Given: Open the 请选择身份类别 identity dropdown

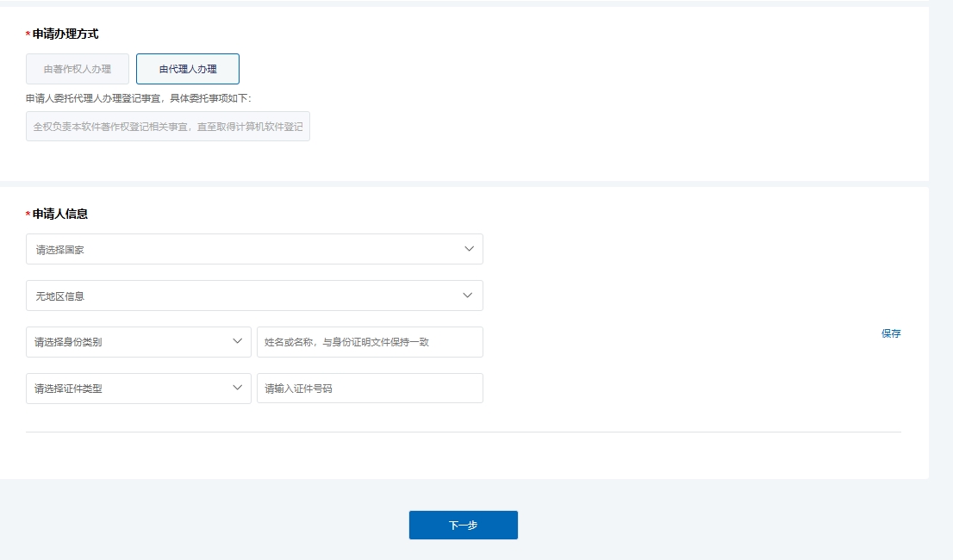Looking at the screenshot, I should click(x=129, y=342).
